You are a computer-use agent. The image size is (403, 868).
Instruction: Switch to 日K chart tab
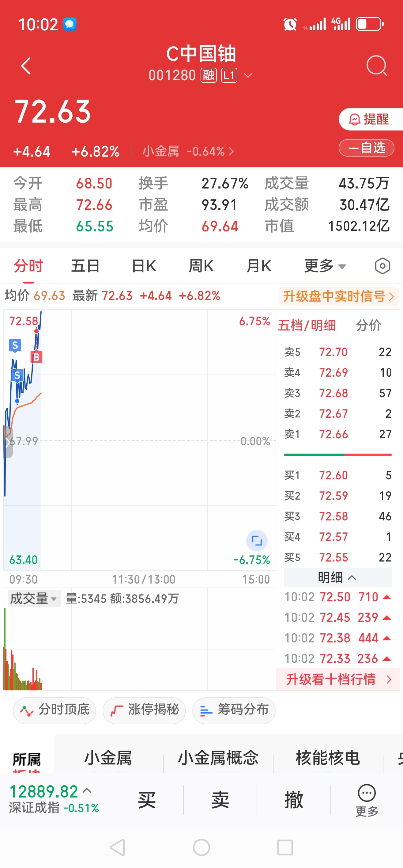(144, 266)
